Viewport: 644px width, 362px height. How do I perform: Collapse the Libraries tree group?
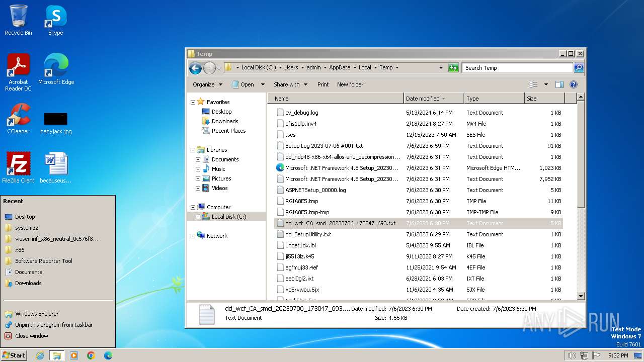click(193, 150)
